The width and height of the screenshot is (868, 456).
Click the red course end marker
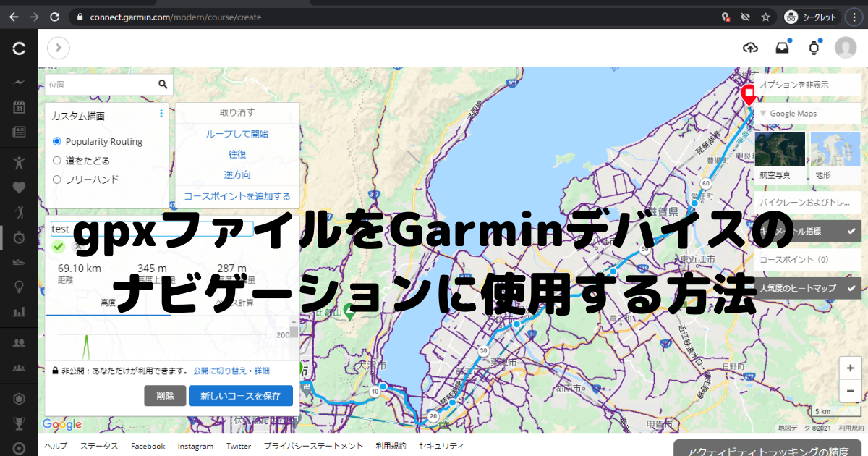(x=749, y=95)
